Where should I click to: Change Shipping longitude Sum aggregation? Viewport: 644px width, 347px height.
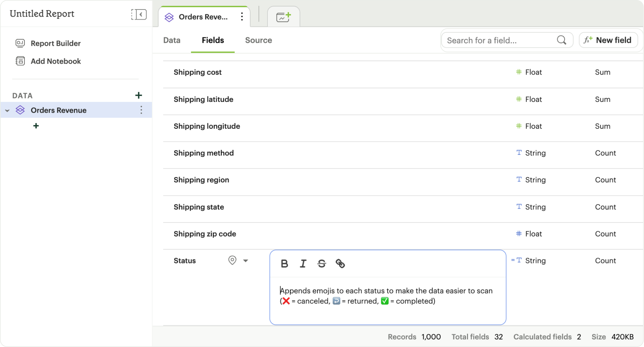603,126
